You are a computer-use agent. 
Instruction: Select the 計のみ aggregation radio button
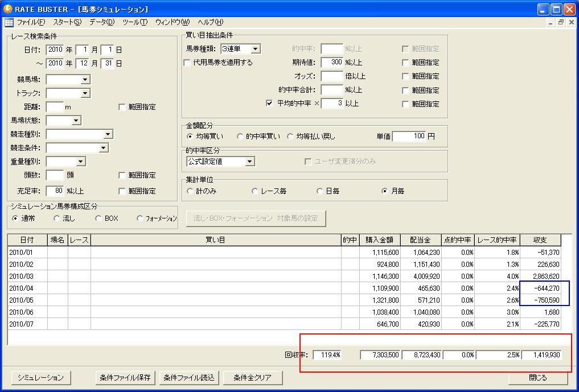tap(190, 191)
